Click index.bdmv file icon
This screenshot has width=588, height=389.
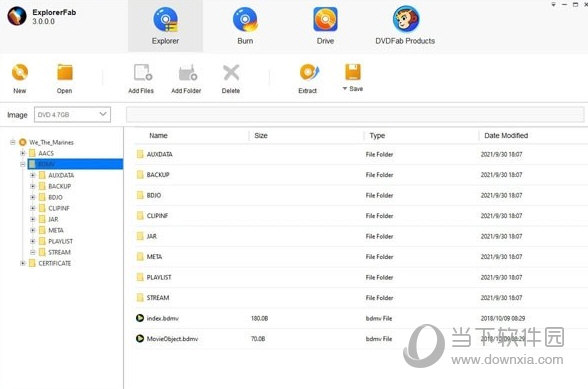pyautogui.click(x=140, y=318)
